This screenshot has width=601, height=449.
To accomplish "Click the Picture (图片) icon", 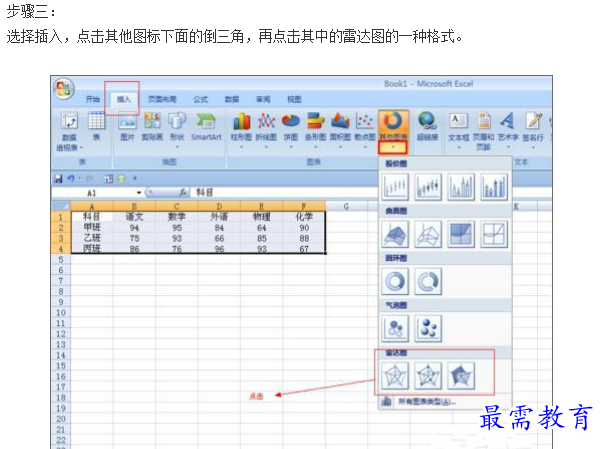I will (128, 121).
